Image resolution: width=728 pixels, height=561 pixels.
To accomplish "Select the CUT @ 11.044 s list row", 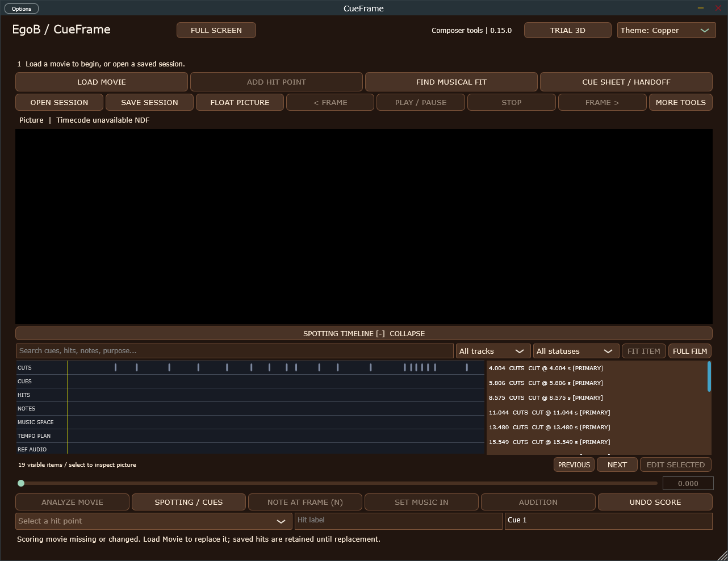I will [597, 412].
